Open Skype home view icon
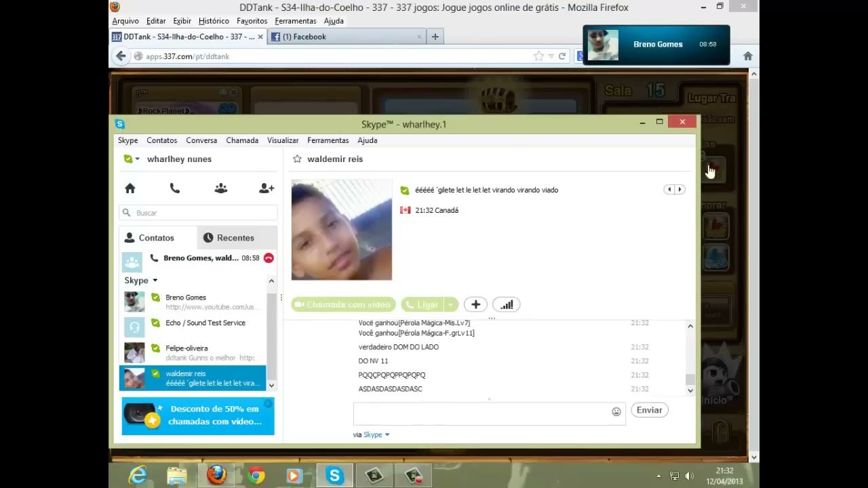The width and height of the screenshot is (868, 488). (130, 188)
